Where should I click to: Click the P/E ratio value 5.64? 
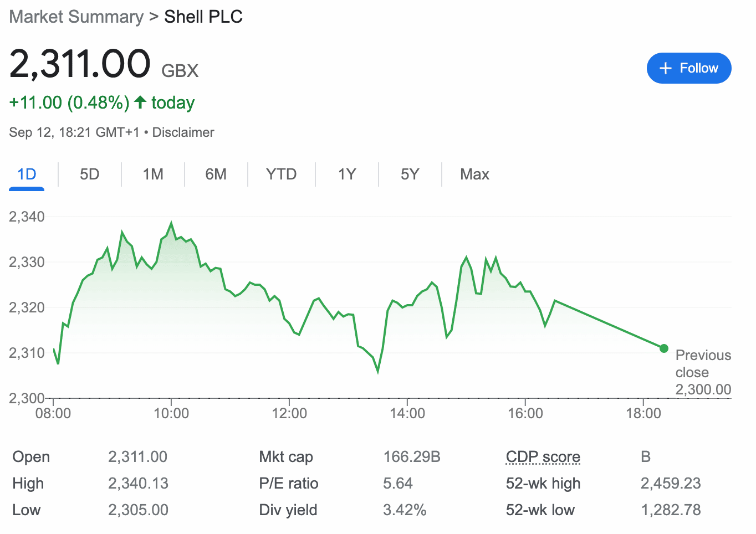398,484
